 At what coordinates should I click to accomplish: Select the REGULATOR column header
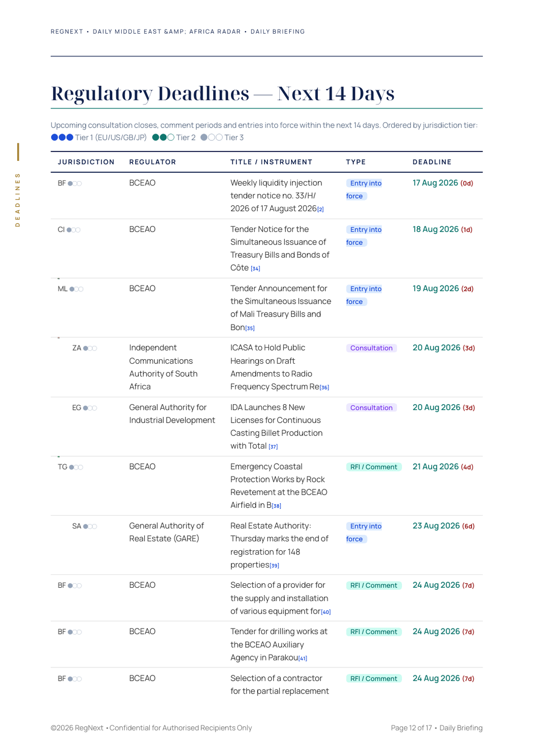pos(152,162)
